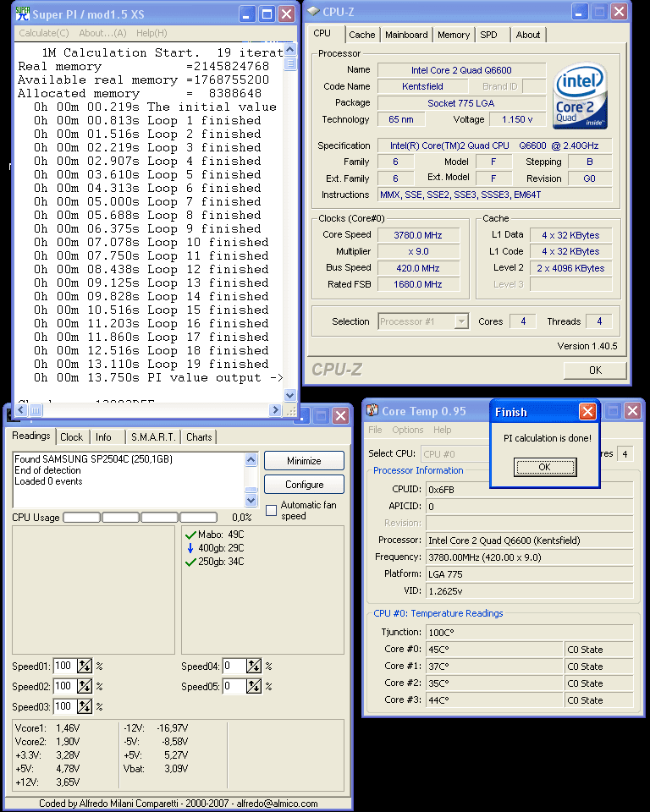The width and height of the screenshot is (650, 812).
Task: Click Super PI vertical scrollbar up arrow
Action: [x=290, y=50]
